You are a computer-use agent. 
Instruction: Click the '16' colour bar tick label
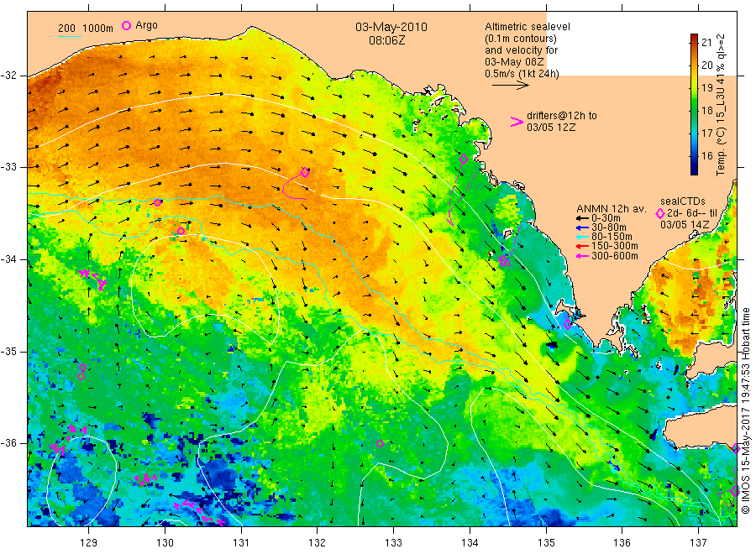tap(706, 155)
